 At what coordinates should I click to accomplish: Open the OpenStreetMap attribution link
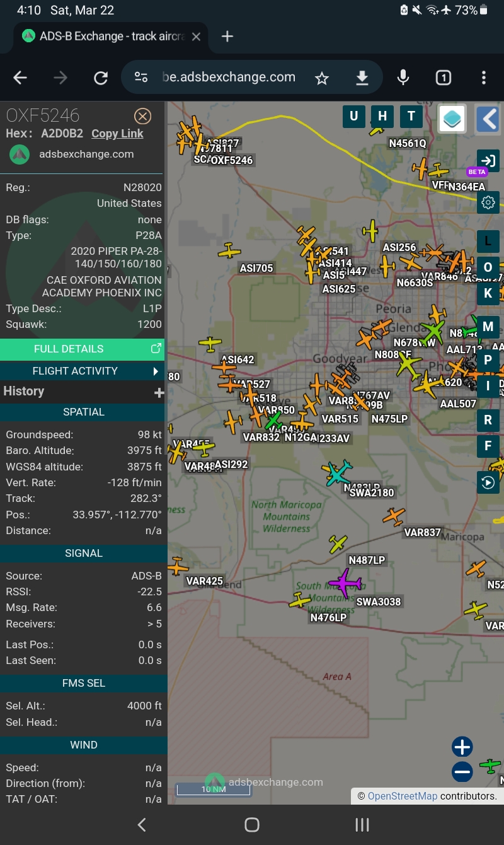click(x=402, y=796)
